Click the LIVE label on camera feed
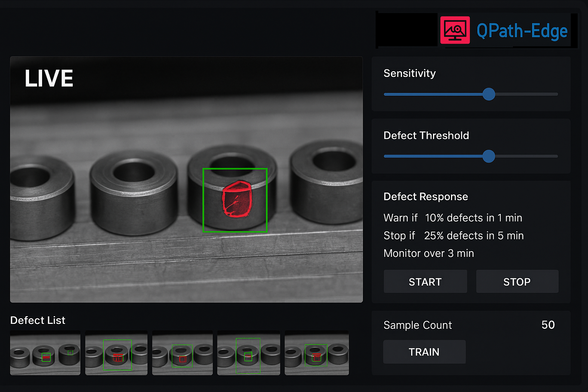The image size is (588, 392). pyautogui.click(x=49, y=78)
